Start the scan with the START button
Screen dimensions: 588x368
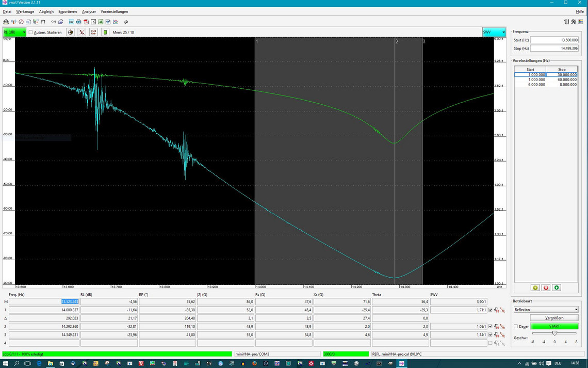pos(554,326)
